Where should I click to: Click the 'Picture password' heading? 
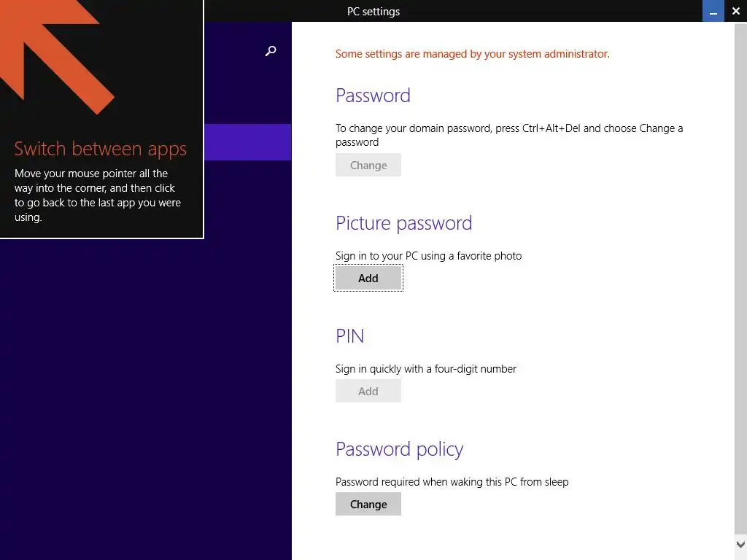click(404, 223)
